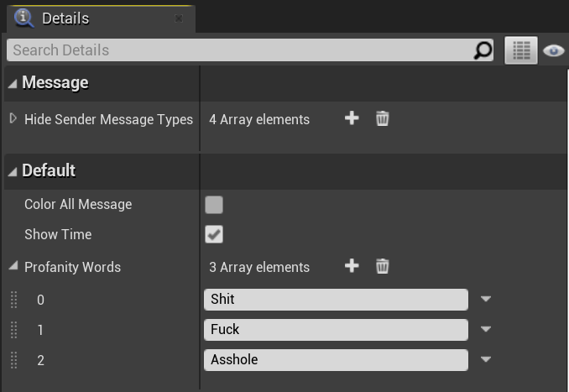Collapse the Default category header

point(13,171)
